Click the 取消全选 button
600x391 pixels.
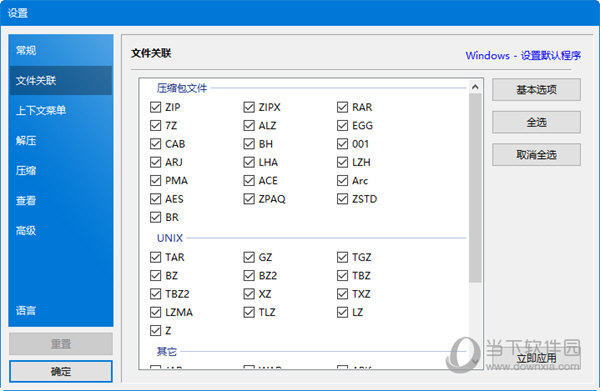click(536, 155)
